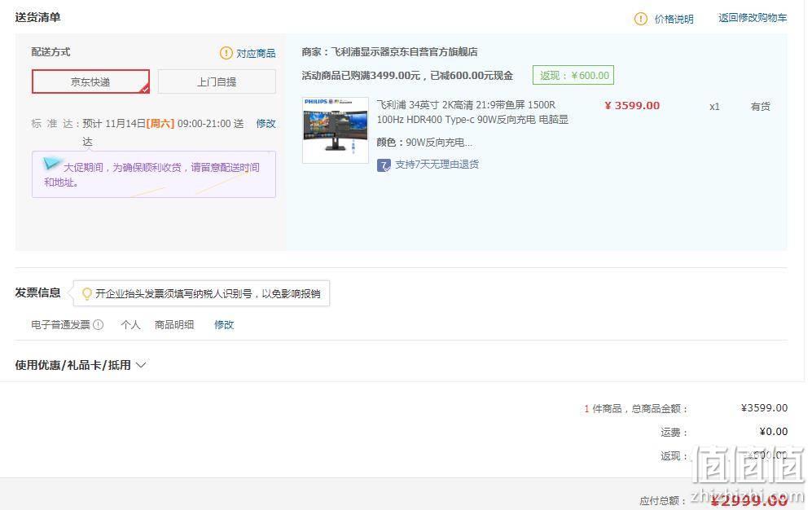The width and height of the screenshot is (812, 510).
Task: Click the 7-day return badge icon
Action: pyautogui.click(x=384, y=165)
